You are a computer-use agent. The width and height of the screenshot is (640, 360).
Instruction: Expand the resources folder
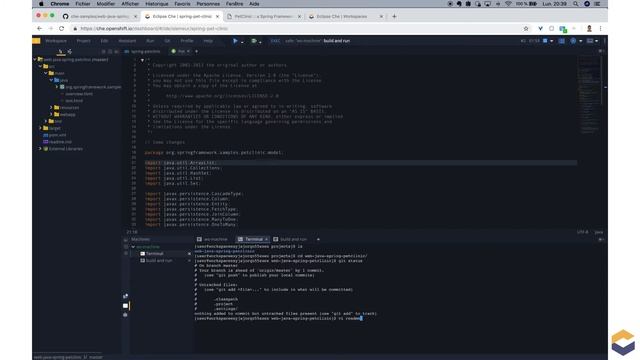click(51, 107)
